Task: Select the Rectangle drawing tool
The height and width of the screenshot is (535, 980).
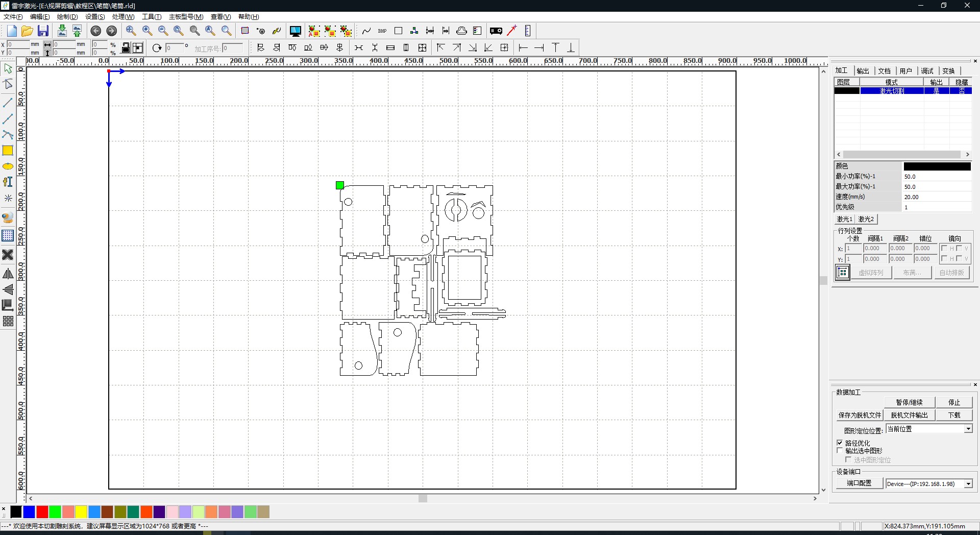Action: pos(8,151)
